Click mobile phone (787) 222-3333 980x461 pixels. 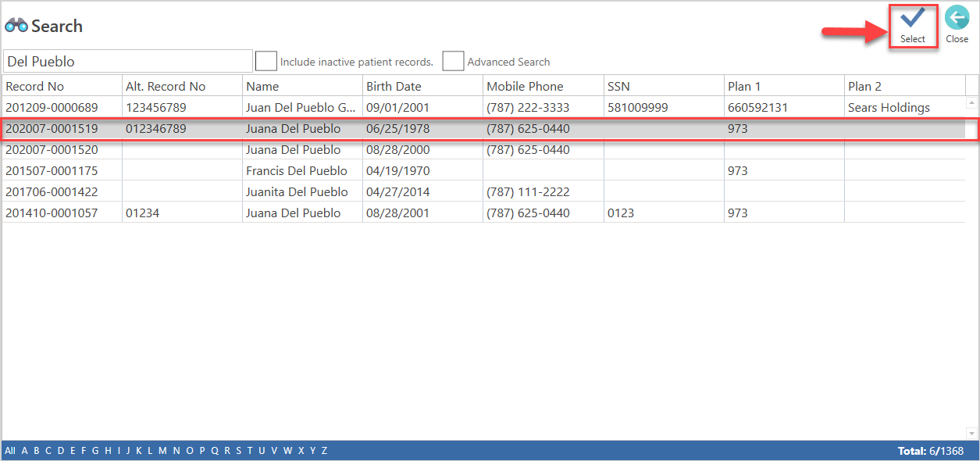click(x=528, y=107)
